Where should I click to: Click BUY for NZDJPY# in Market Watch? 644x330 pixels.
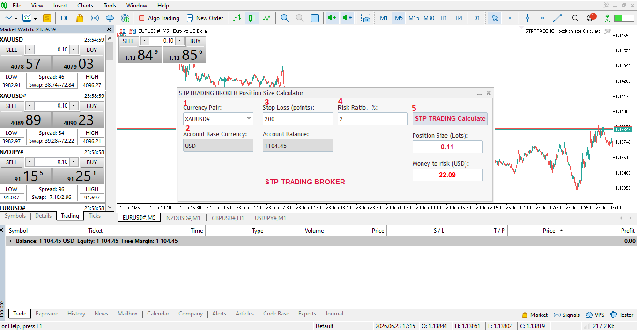pos(92,162)
